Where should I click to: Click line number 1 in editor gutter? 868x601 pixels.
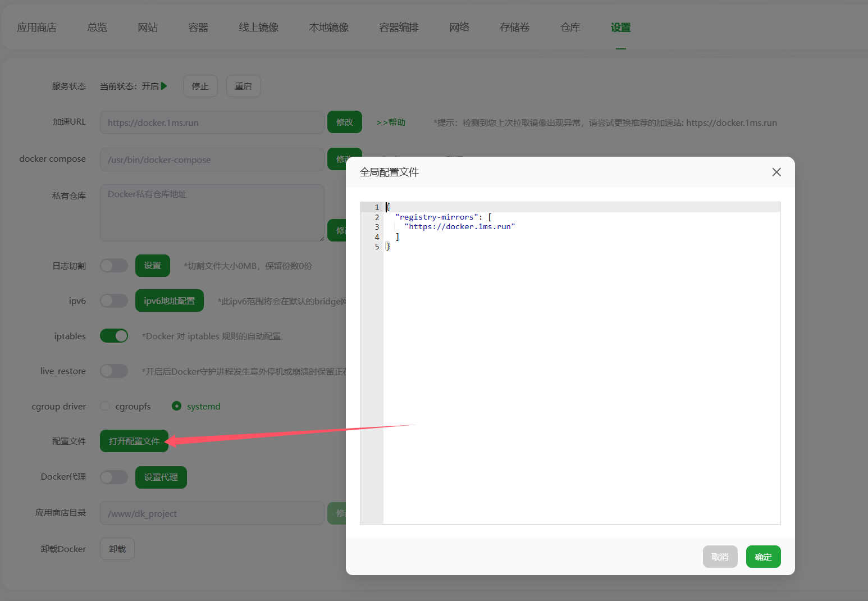pyautogui.click(x=377, y=207)
